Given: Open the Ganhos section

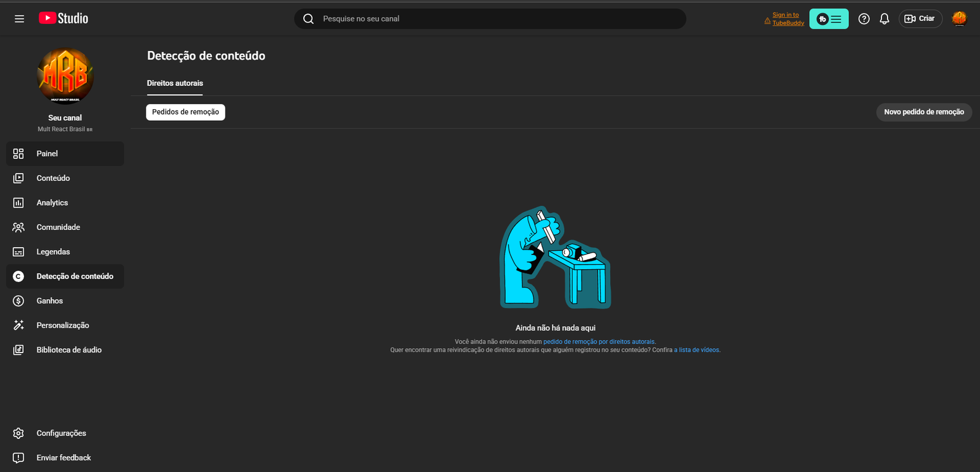Looking at the screenshot, I should [x=65, y=301].
